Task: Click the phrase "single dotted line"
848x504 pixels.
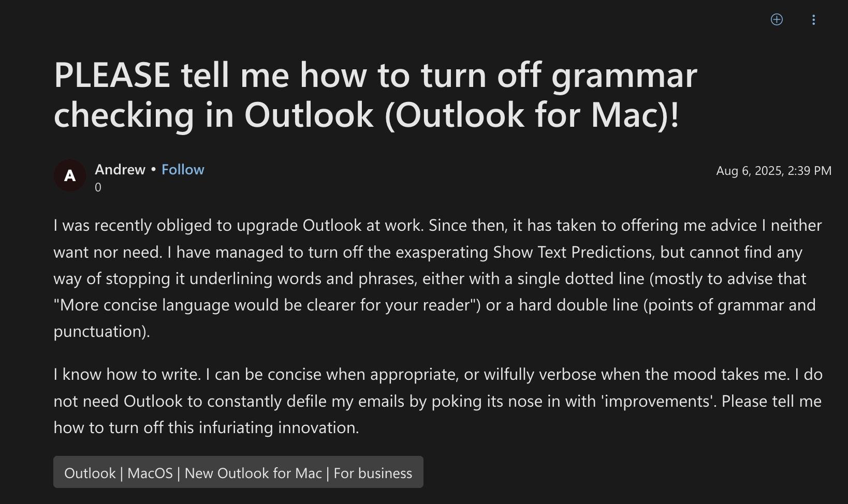Action: click(x=574, y=279)
